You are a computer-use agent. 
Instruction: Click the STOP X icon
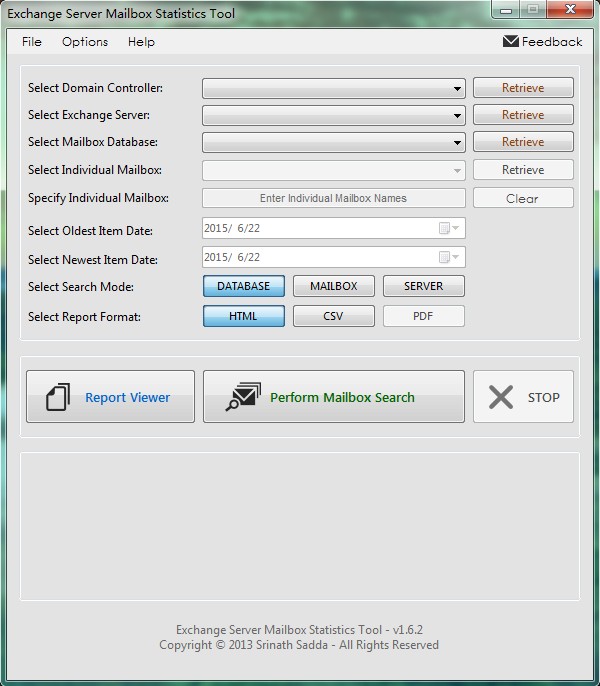coord(501,397)
